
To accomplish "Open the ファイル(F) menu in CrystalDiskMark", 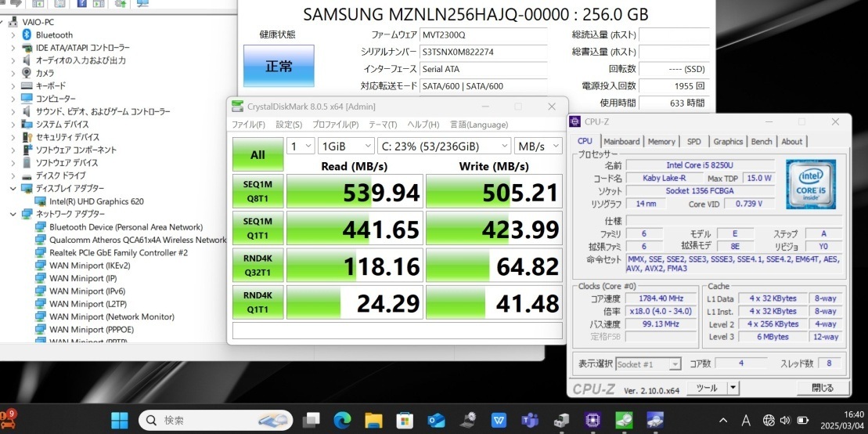I will click(248, 125).
